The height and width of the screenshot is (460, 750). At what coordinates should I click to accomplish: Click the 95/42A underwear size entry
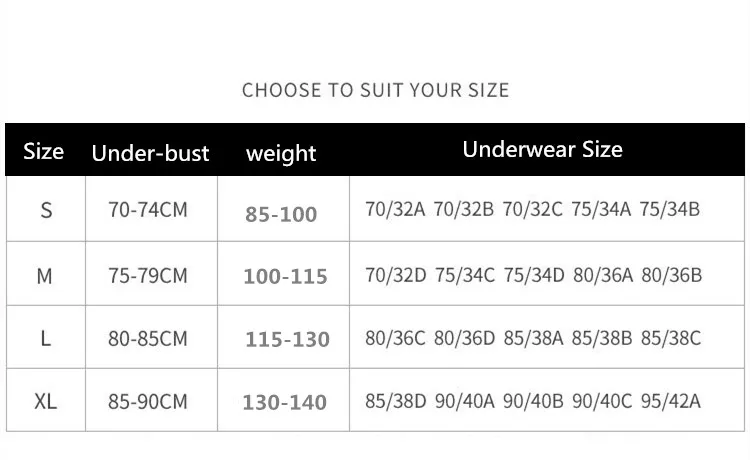click(x=671, y=401)
